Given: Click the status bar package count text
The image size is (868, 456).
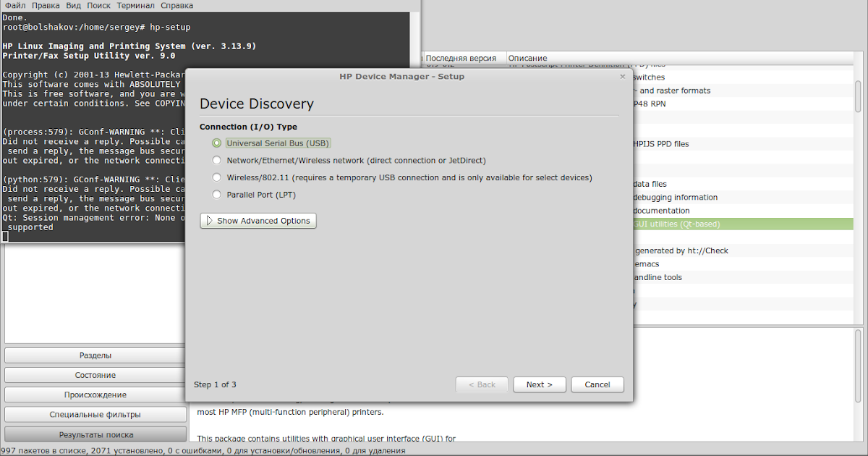Looking at the screenshot, I should [x=203, y=451].
